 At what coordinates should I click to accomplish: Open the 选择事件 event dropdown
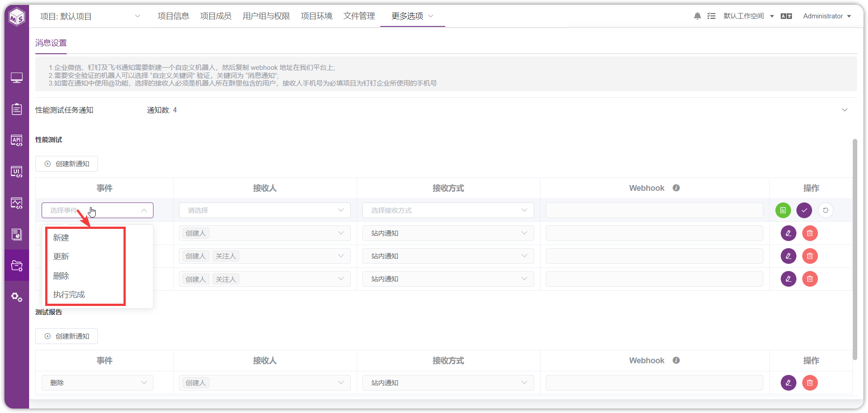pos(98,211)
